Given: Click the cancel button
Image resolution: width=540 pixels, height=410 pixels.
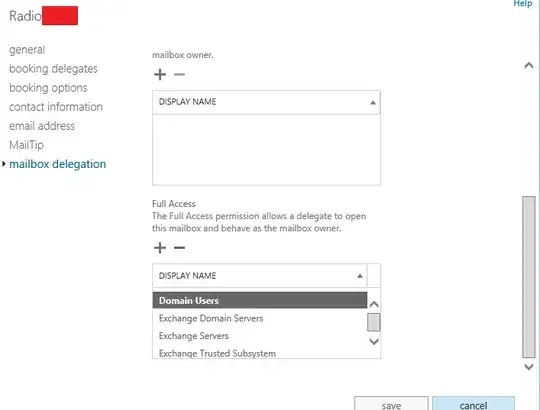Looking at the screenshot, I should pyautogui.click(x=474, y=403).
